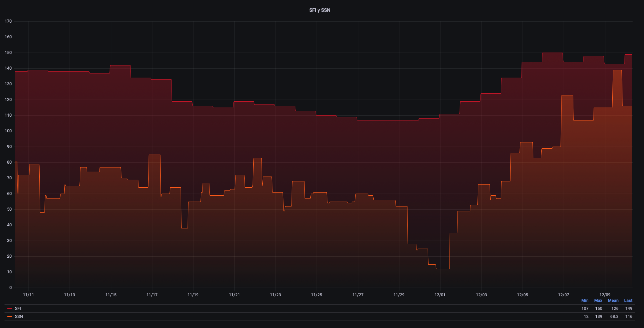
Task: Click the 50 y-axis label
Action: pyautogui.click(x=9, y=209)
